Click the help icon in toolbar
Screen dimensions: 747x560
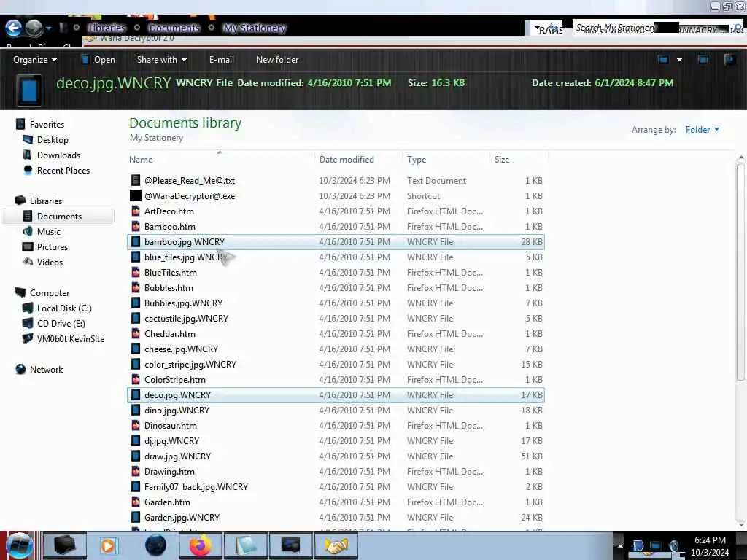click(729, 60)
